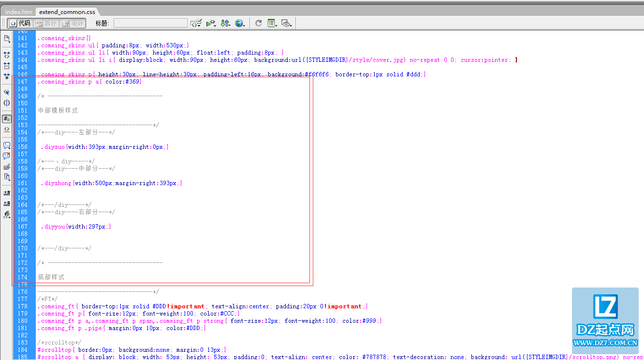Open Format source code menu
644x360 pixels.
[x=7, y=215]
